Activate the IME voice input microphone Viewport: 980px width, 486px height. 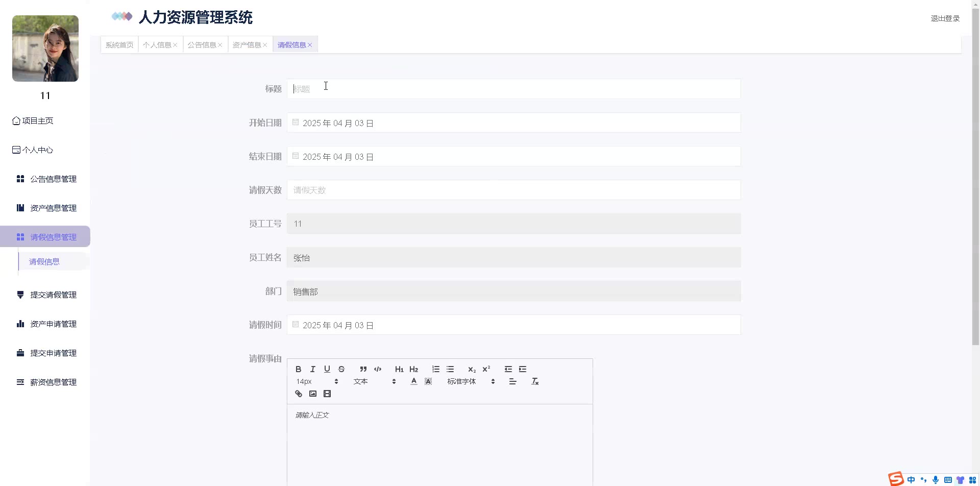click(x=936, y=480)
